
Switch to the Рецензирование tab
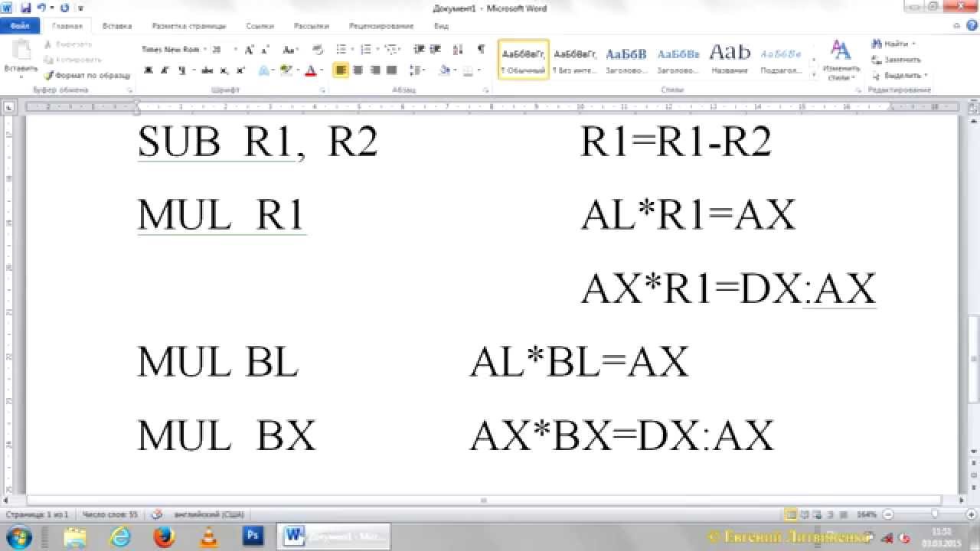pos(381,25)
